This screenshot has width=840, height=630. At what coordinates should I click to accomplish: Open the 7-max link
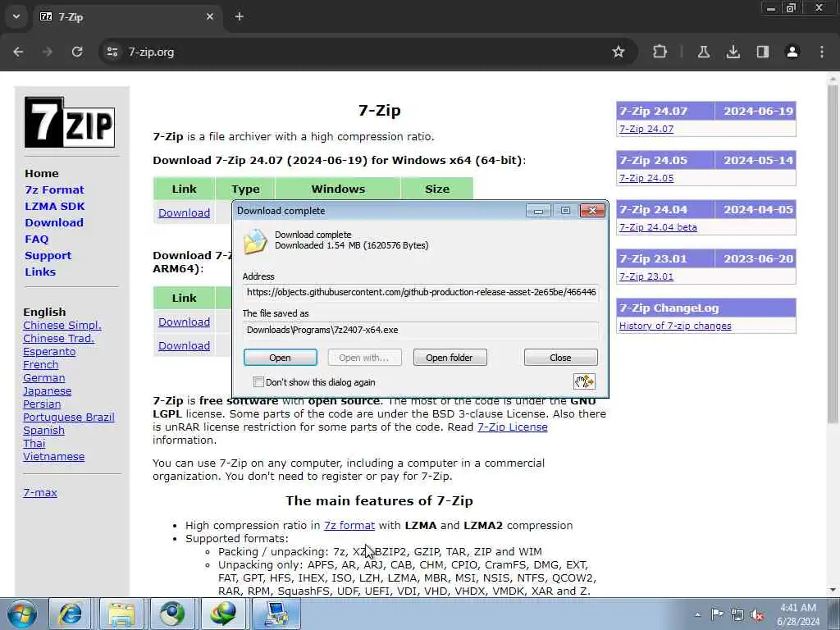(x=40, y=492)
